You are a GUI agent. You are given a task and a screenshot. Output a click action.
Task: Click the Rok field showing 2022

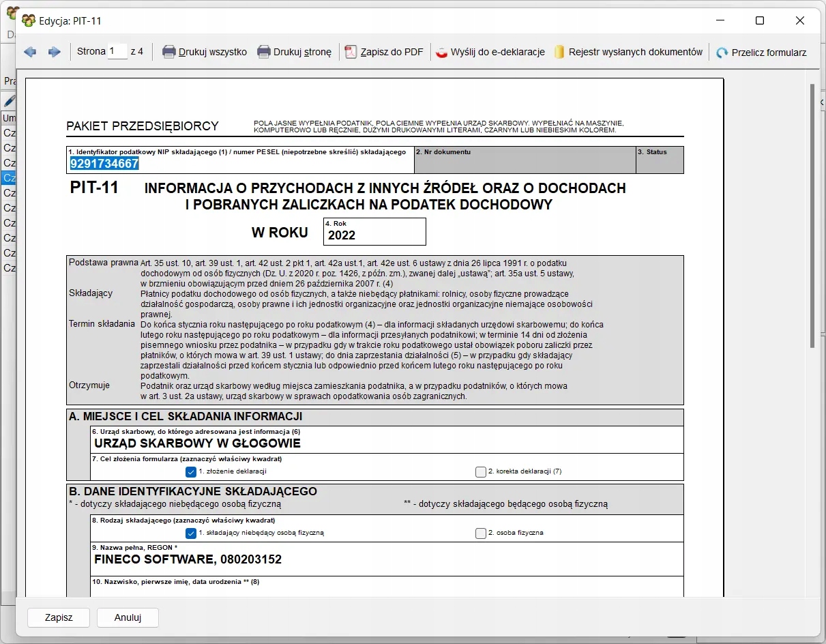[374, 232]
